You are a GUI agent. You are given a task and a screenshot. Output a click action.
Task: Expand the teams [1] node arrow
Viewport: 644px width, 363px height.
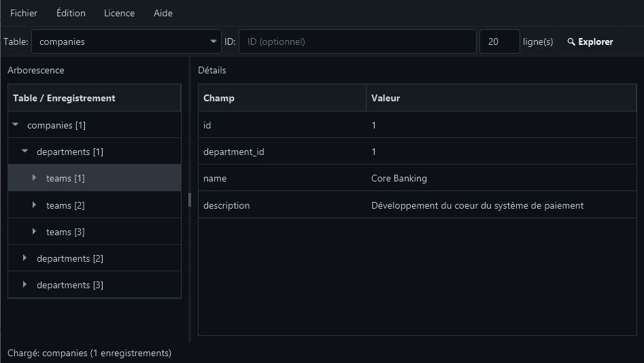[35, 178]
